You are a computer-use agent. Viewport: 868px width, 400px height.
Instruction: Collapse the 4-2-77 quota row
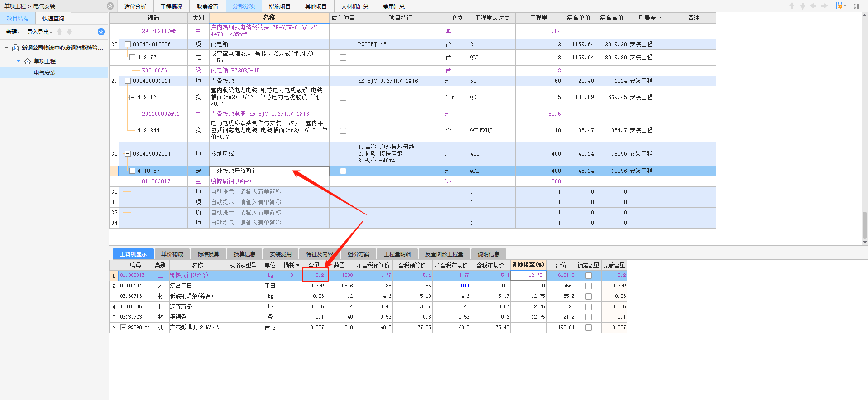(x=132, y=57)
